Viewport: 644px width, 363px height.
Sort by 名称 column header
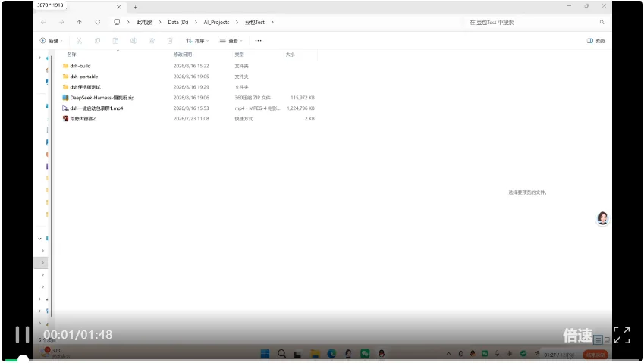71,54
